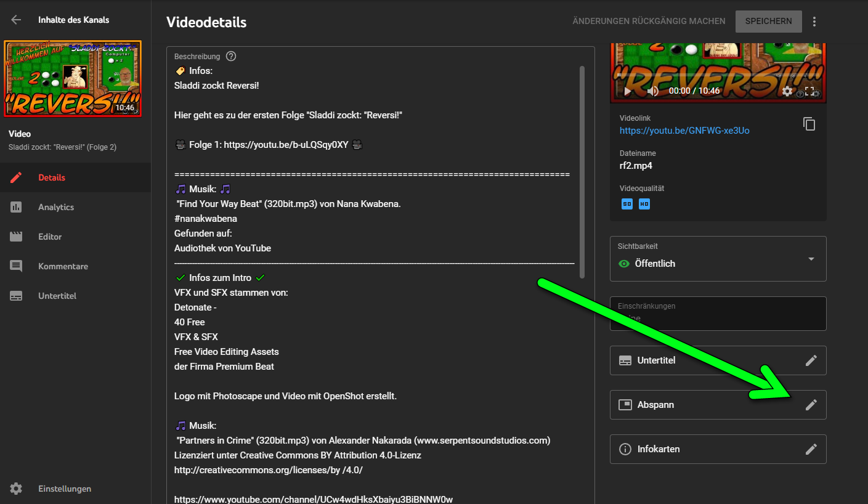Open the Editor section in sidebar
The width and height of the screenshot is (868, 504).
[50, 237]
